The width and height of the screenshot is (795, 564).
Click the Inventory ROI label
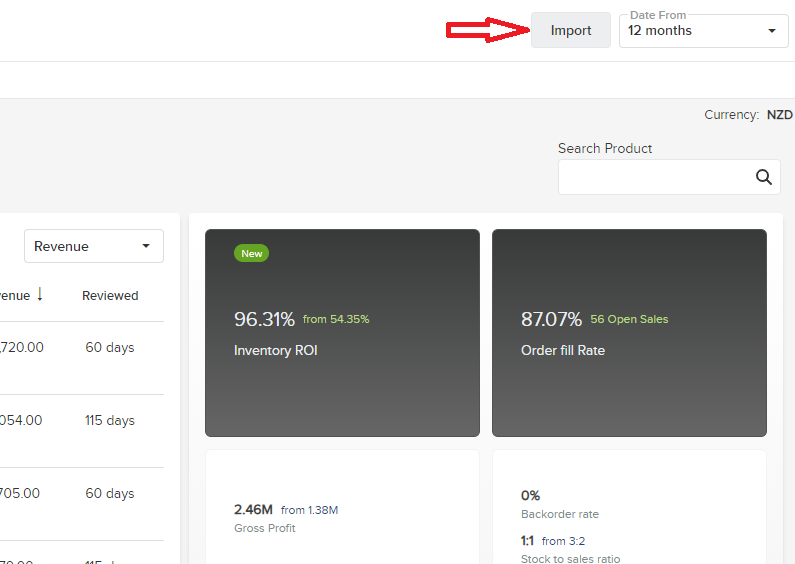tap(276, 350)
